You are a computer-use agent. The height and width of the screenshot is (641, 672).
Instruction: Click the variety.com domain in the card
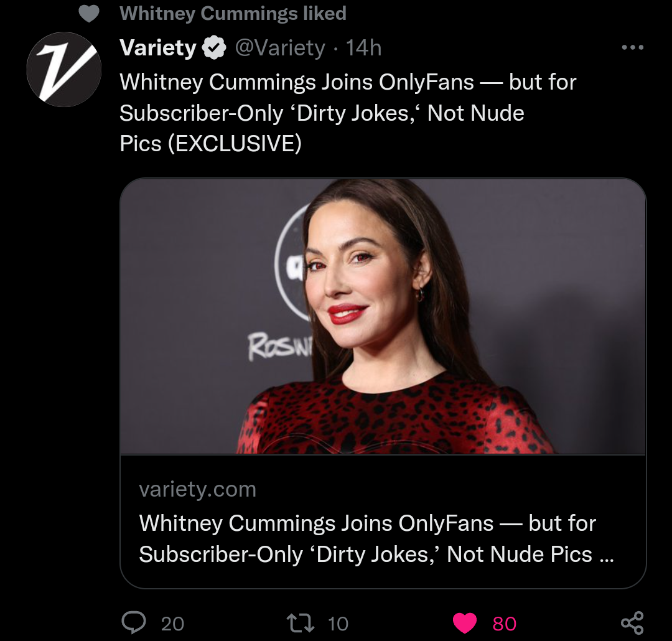click(197, 489)
